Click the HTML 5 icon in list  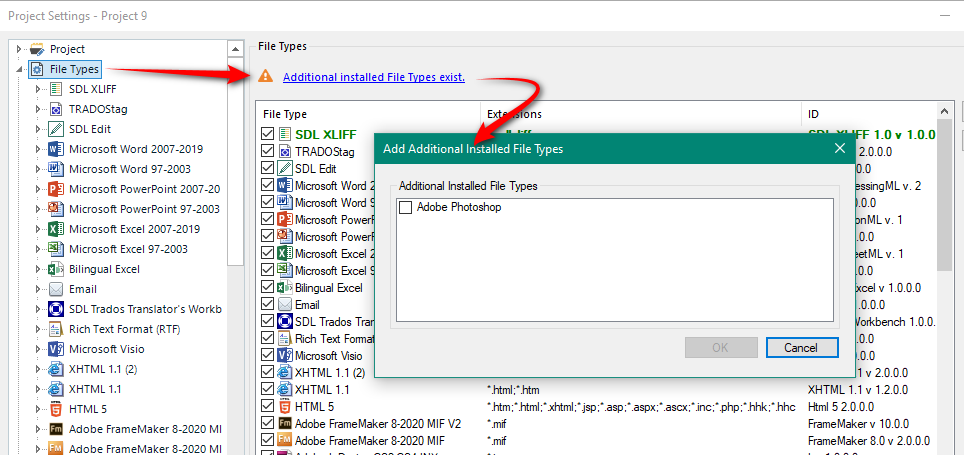point(285,406)
